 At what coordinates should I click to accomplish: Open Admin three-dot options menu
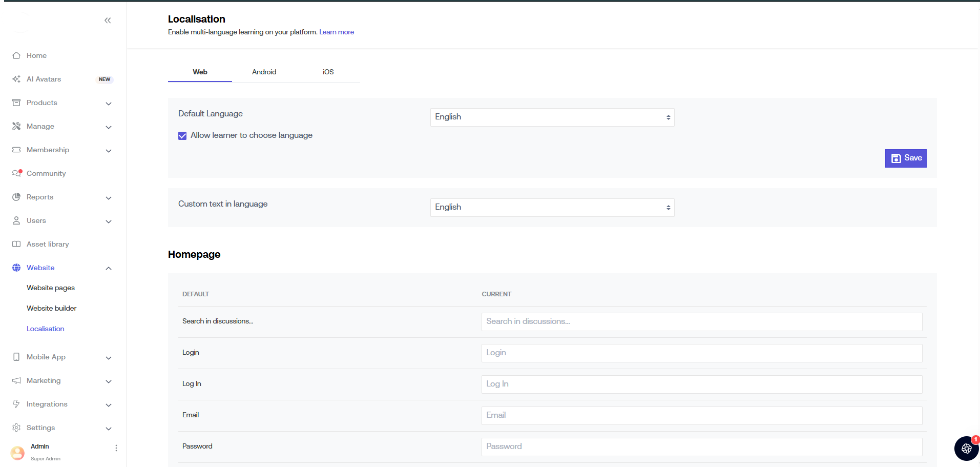coord(116,448)
